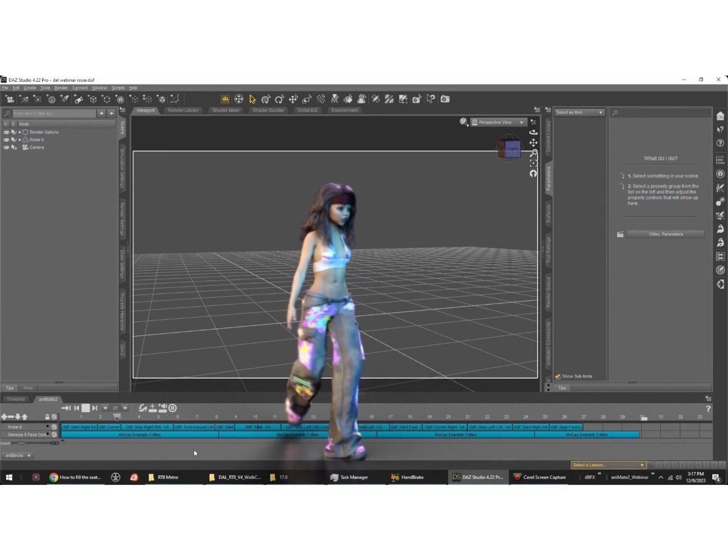Open the Scripts menu
Screen dimensions: 728x560
(x=118, y=87)
